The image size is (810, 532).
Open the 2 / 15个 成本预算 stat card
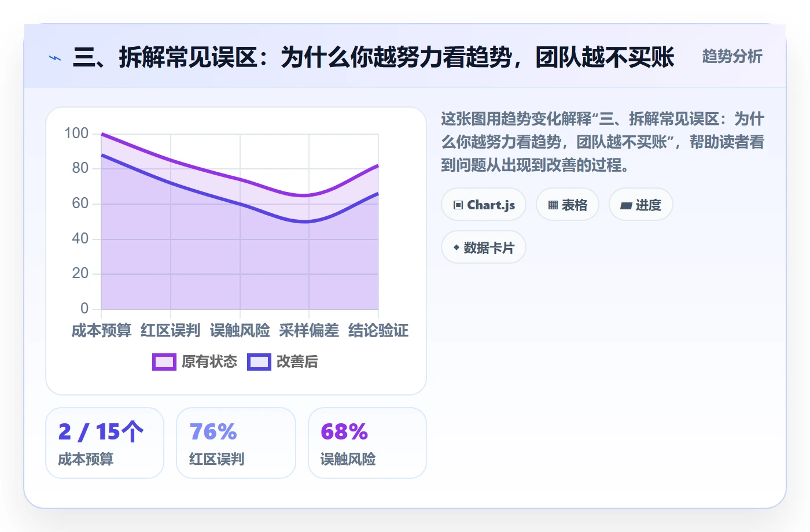[105, 443]
